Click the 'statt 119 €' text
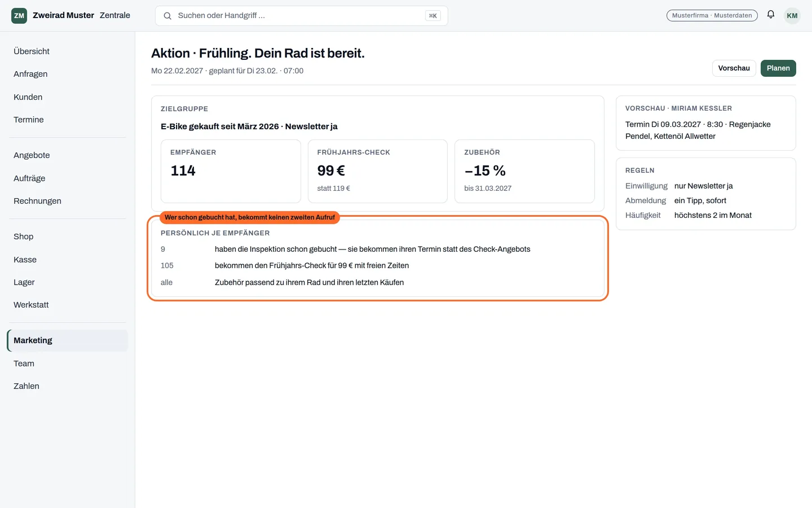 point(334,189)
